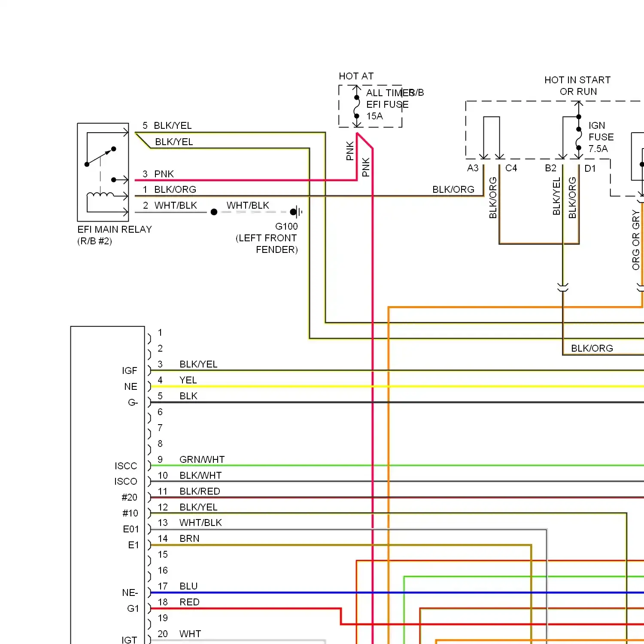The image size is (644, 644).
Task: Click the E1 terminal label
Action: click(x=134, y=545)
